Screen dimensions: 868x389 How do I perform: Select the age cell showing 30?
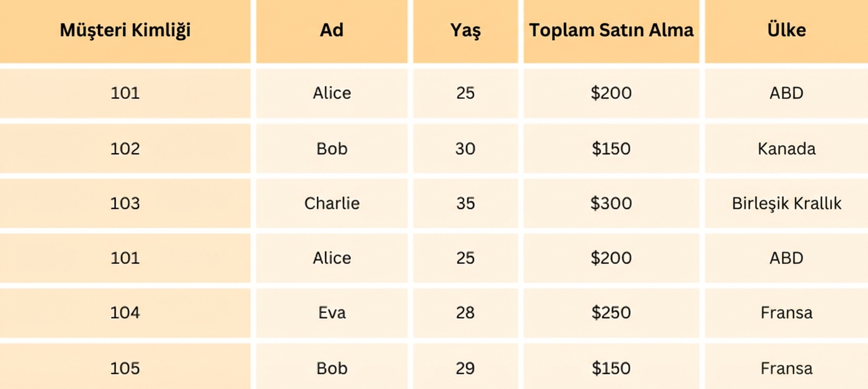(465, 149)
